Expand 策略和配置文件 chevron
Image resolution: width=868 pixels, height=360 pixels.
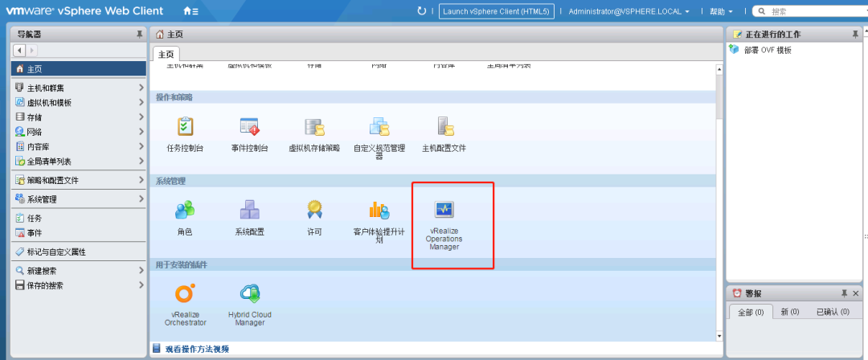coord(141,180)
